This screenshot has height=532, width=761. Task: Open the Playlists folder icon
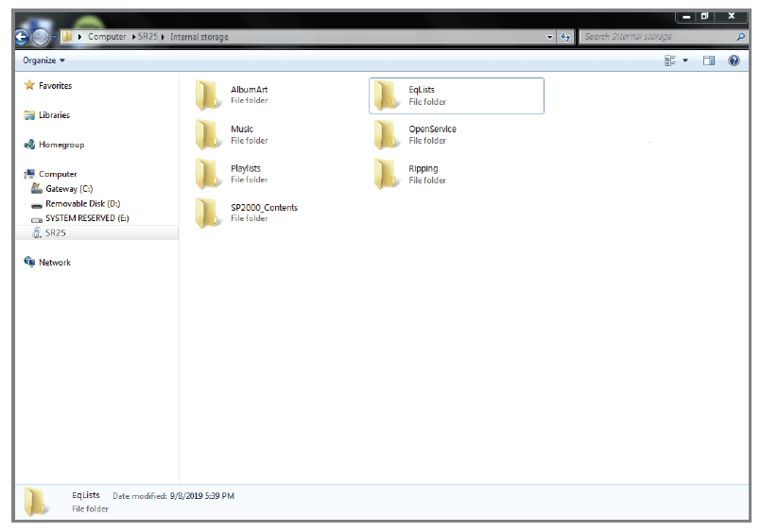(207, 174)
